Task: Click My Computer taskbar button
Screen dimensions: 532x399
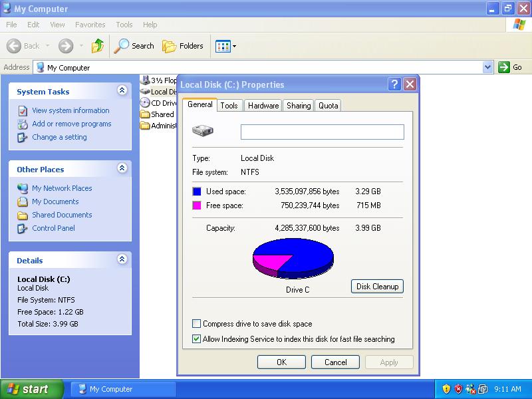Action: click(x=124, y=389)
